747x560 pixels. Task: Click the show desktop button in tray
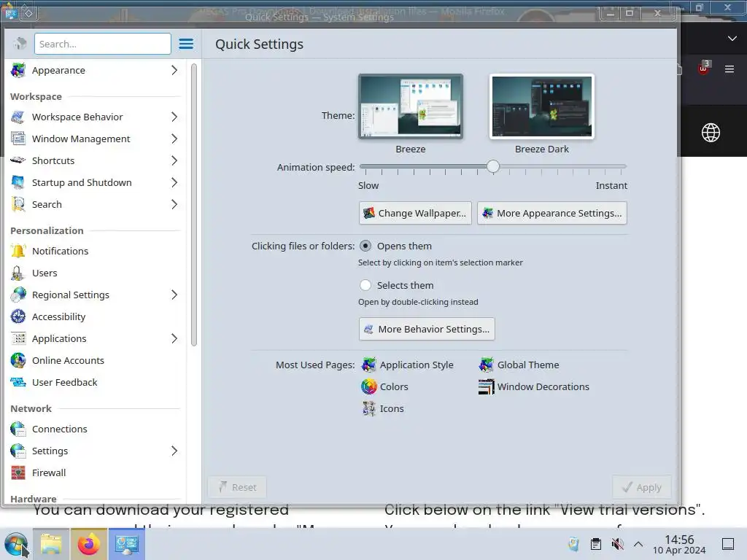point(728,544)
